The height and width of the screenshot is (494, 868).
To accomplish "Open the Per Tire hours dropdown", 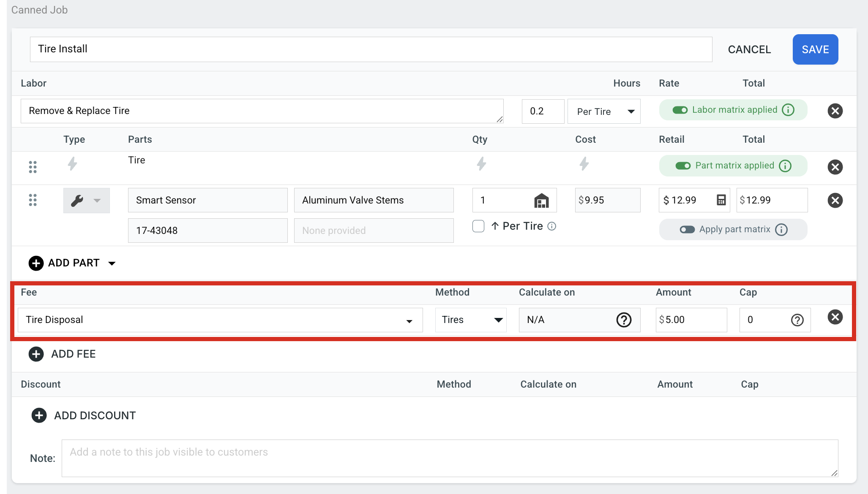I will (x=604, y=111).
